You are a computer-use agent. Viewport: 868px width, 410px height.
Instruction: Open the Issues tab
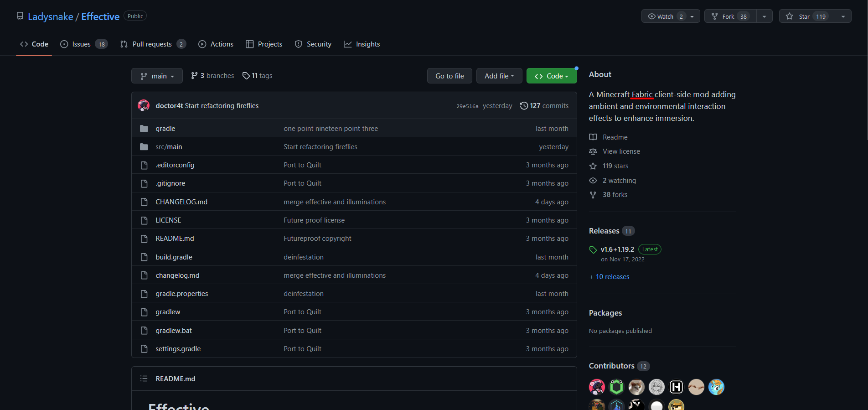point(84,44)
